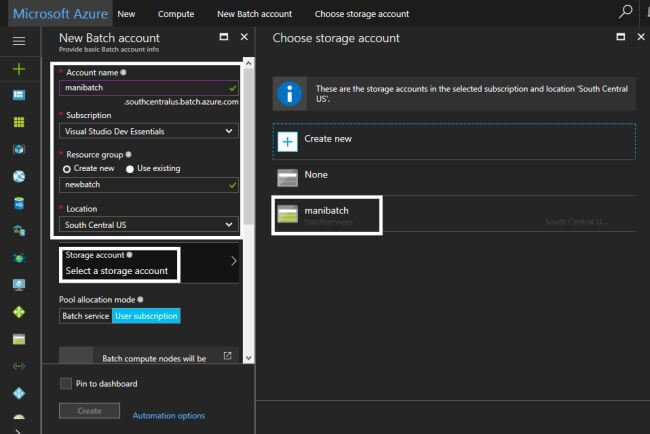Click the Choose storage account breadcrumb
This screenshot has width=650, height=434.
[362, 14]
